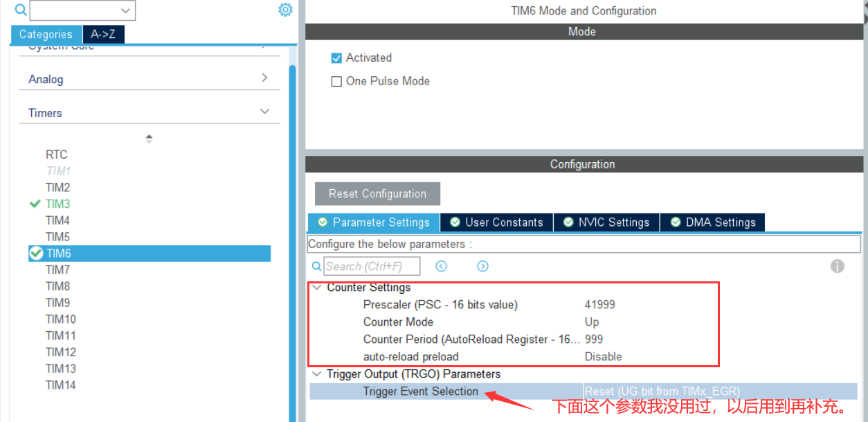Click the Counter Period (AutoReload Register) label
Image resolution: width=868 pixels, height=422 pixels.
pos(471,339)
